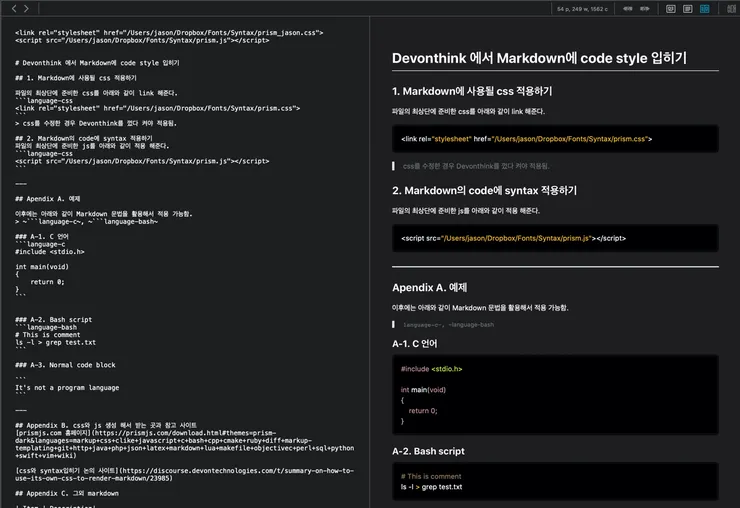Click the top script src prism.js line
Screen dimensions: 740x508
click(x=142, y=40)
